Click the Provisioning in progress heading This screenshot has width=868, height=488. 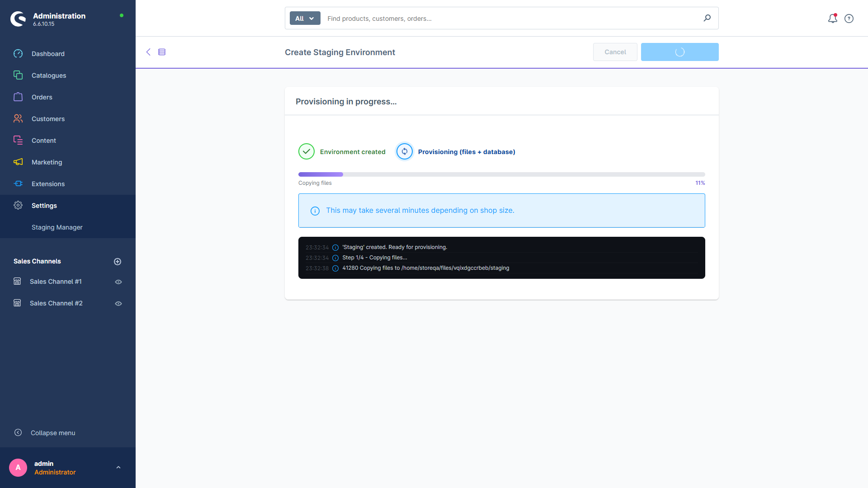pyautogui.click(x=346, y=102)
